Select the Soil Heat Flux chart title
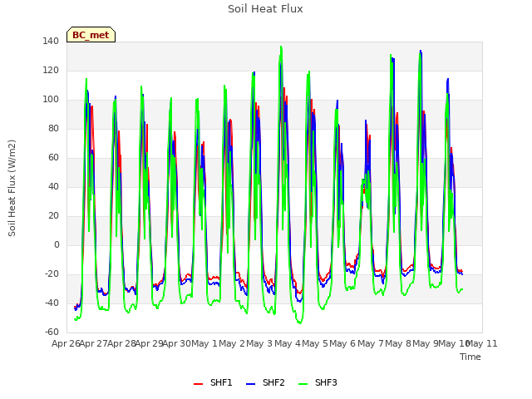 click(265, 9)
